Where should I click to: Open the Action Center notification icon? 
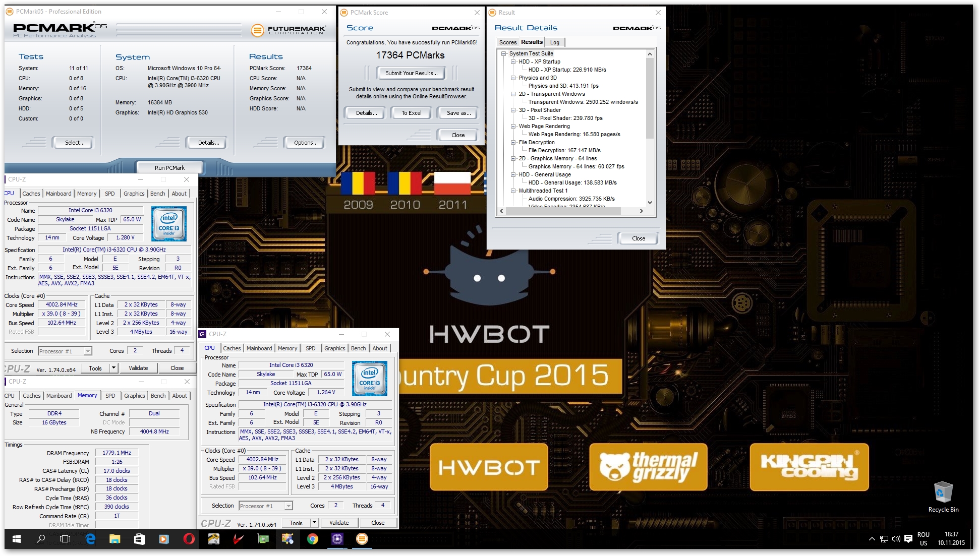click(908, 539)
